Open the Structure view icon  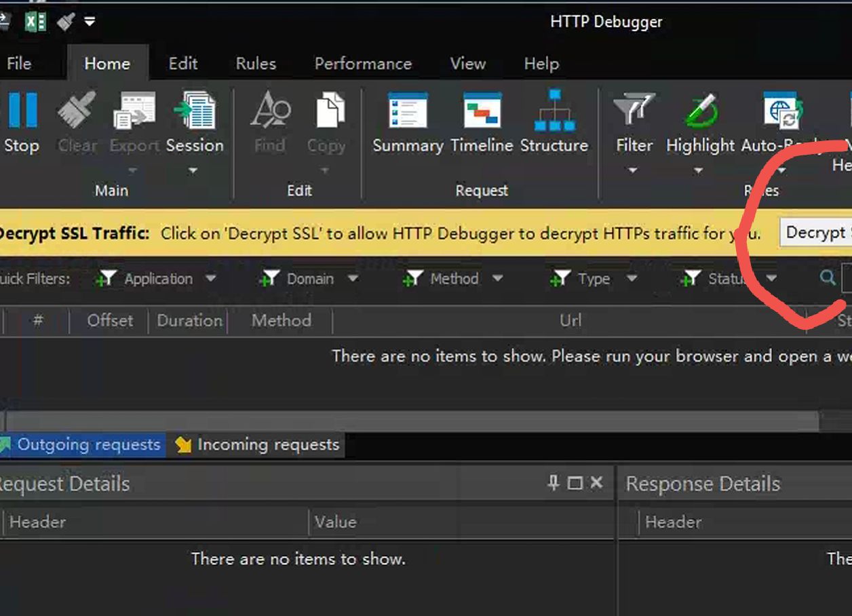[x=554, y=111]
